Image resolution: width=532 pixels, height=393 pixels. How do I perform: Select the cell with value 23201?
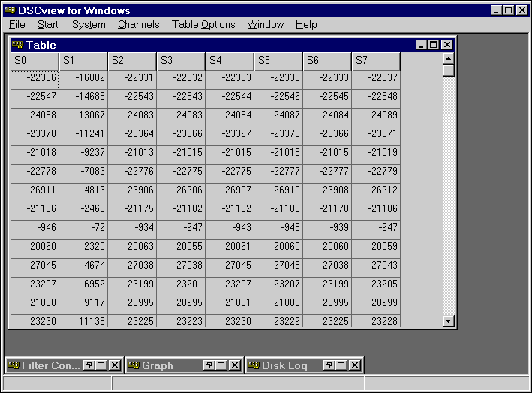tap(181, 286)
